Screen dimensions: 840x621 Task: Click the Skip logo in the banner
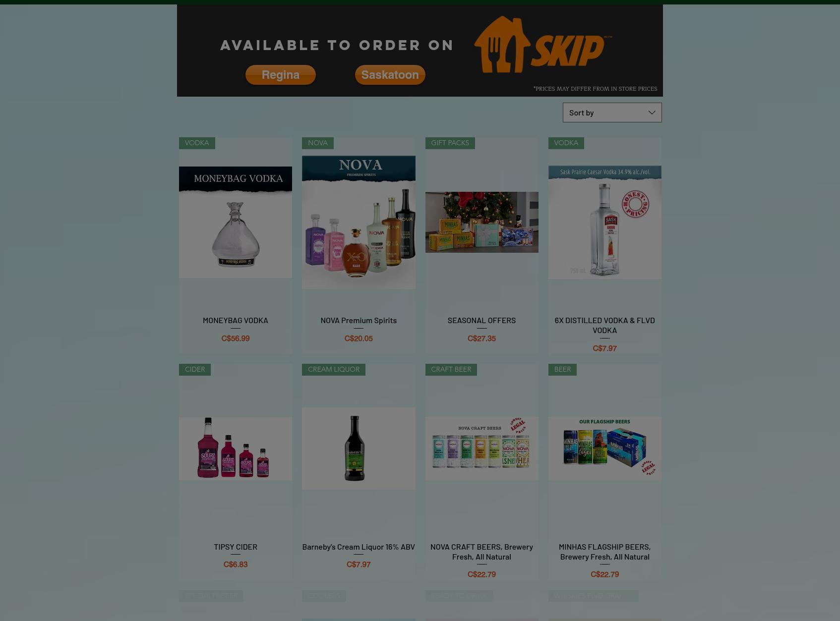pos(543,45)
